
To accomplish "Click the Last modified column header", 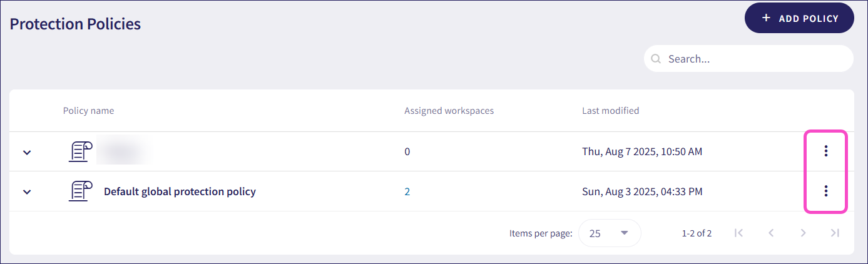I will [610, 111].
